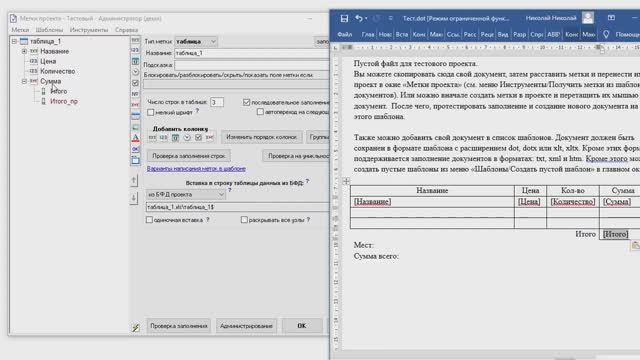This screenshot has height=360, width=640.
Task: Enable the мелкий шрифт checkbox
Action: pos(151,112)
